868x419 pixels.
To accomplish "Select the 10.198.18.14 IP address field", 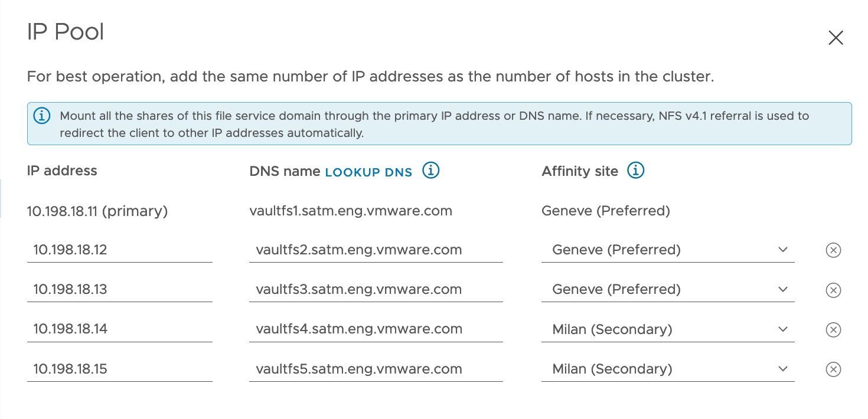I will coord(118,329).
